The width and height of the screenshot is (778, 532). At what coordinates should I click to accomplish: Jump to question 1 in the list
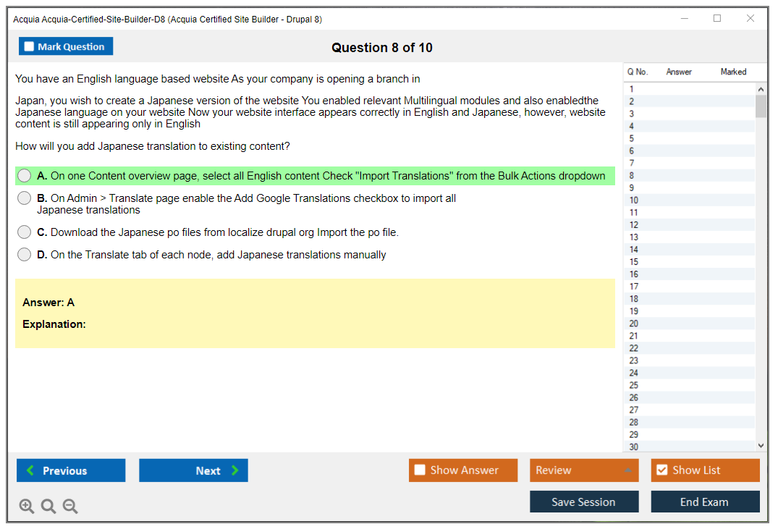[632, 90]
